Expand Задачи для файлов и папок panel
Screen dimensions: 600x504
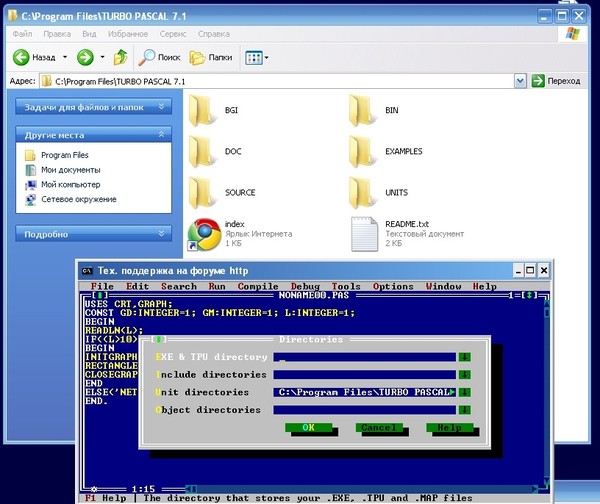click(x=161, y=107)
